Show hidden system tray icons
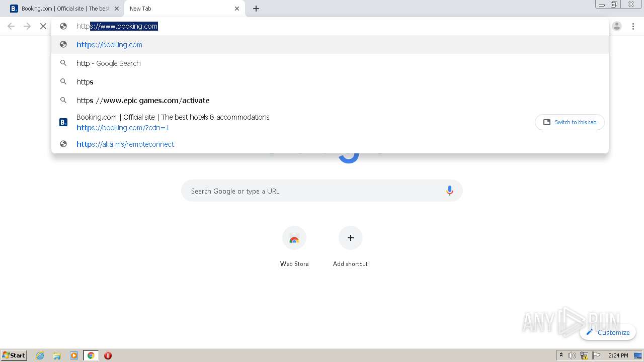Image resolution: width=644 pixels, height=362 pixels. point(561,355)
